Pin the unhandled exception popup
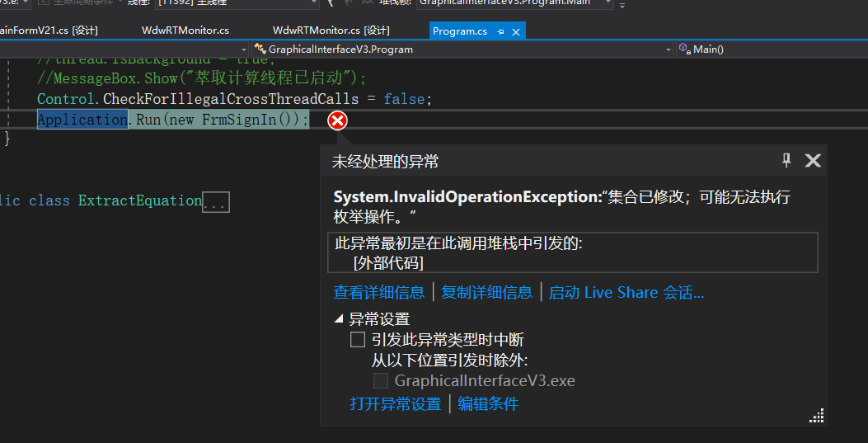868x443 pixels. pos(786,161)
